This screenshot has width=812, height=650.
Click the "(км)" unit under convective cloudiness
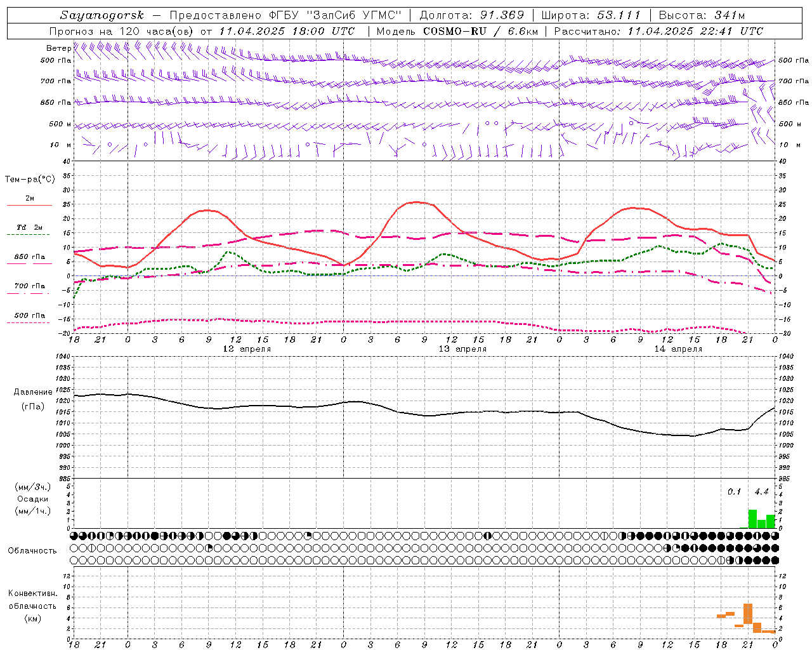tap(33, 618)
